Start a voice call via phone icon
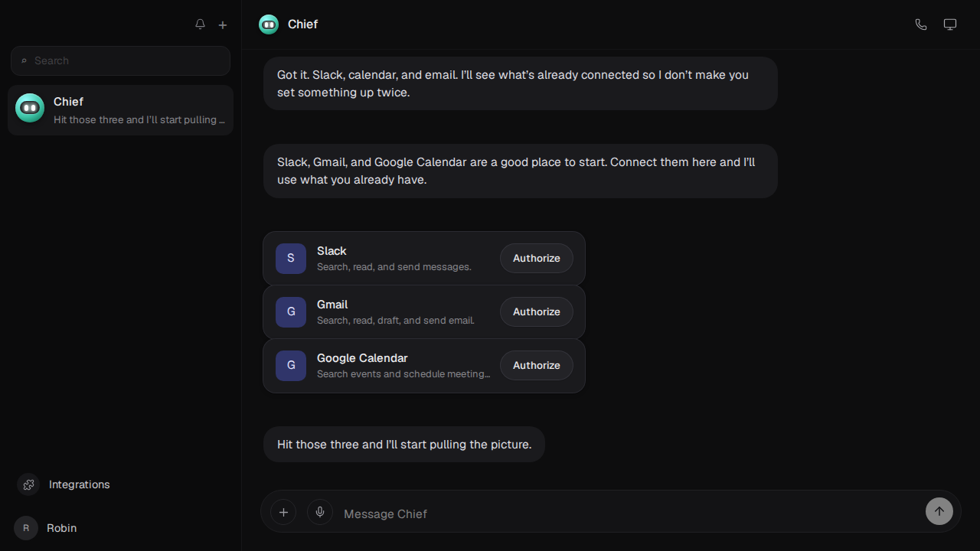The width and height of the screenshot is (980, 551). click(x=921, y=24)
